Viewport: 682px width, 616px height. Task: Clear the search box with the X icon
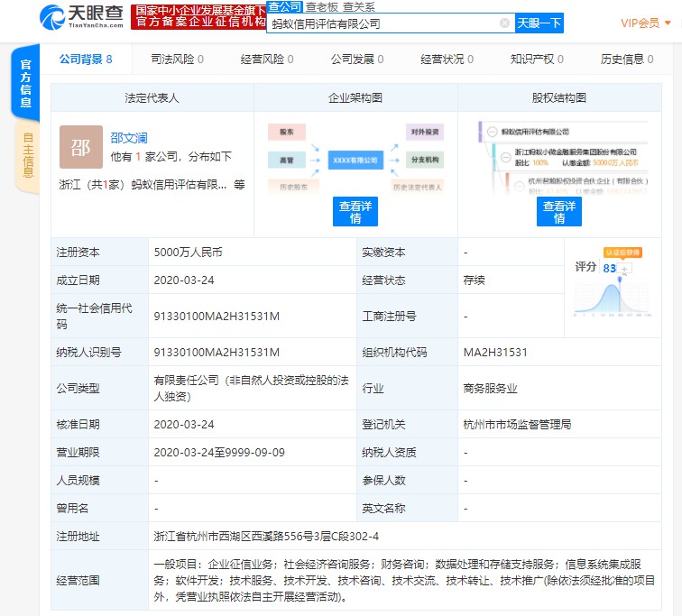pyautogui.click(x=504, y=23)
